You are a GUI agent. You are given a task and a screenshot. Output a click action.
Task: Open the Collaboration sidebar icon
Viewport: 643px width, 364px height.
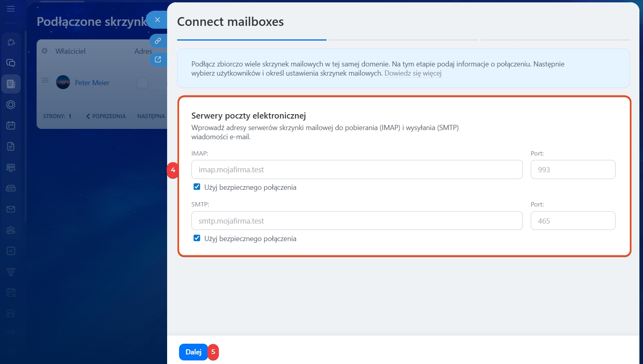pos(11,42)
